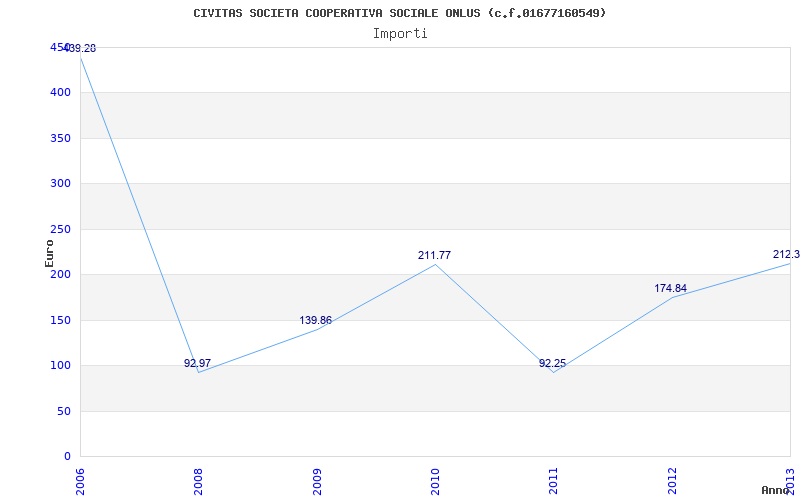Screen dimensions: 800x500
Task: Select the 92.97 data point label
Action: (x=197, y=363)
